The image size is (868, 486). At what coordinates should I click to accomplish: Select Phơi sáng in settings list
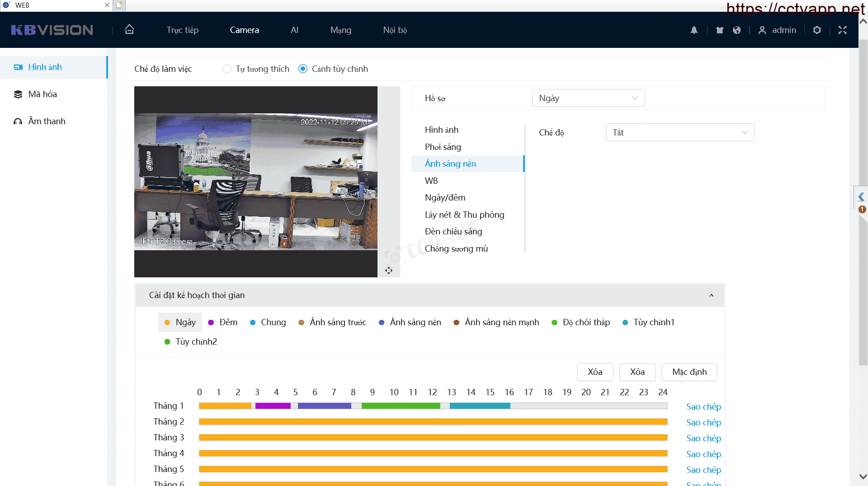(x=443, y=147)
